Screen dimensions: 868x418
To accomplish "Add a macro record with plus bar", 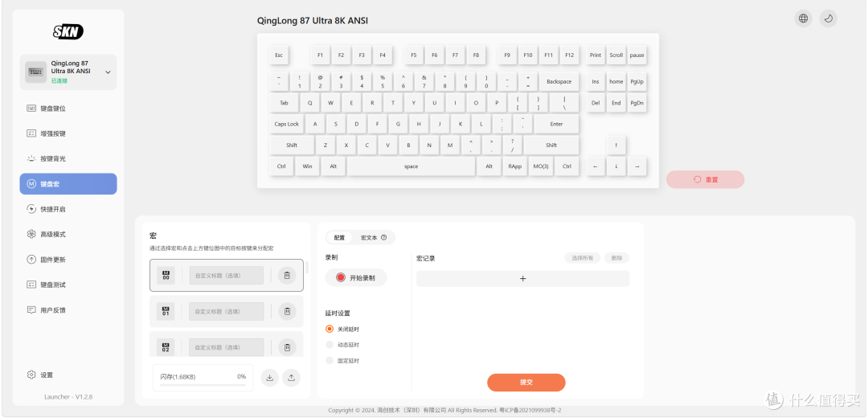I will pyautogui.click(x=522, y=278).
